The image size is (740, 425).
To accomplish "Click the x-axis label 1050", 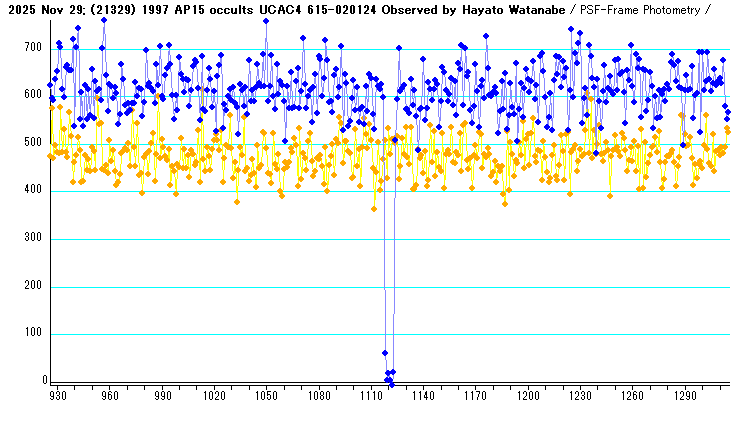I will (x=266, y=396).
